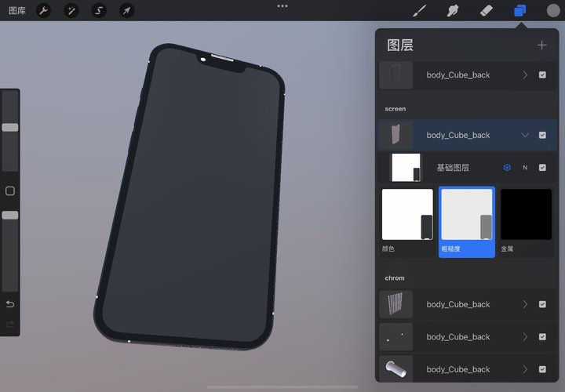Tap the striped chrom mesh thumbnail
The width and height of the screenshot is (565, 392).
(x=395, y=304)
